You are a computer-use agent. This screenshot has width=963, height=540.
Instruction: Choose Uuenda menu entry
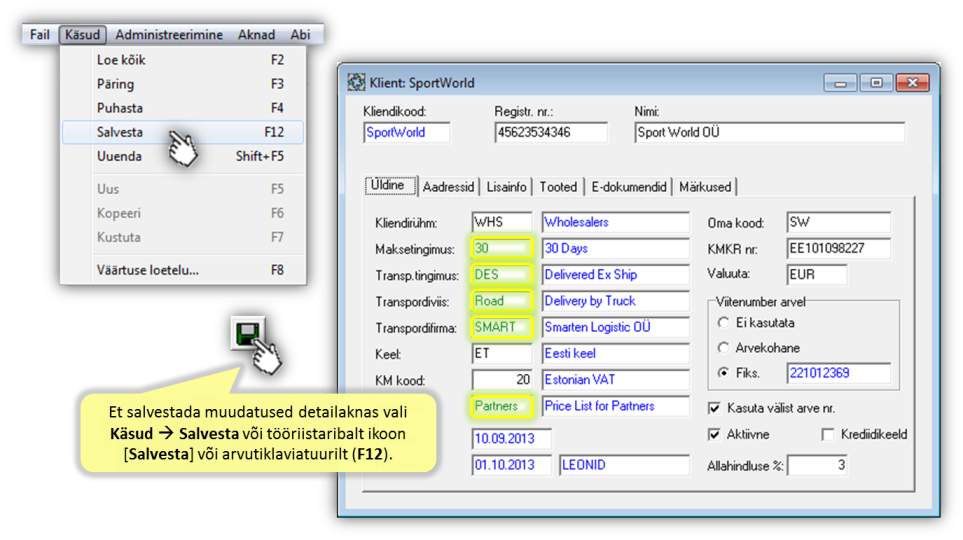(183, 156)
